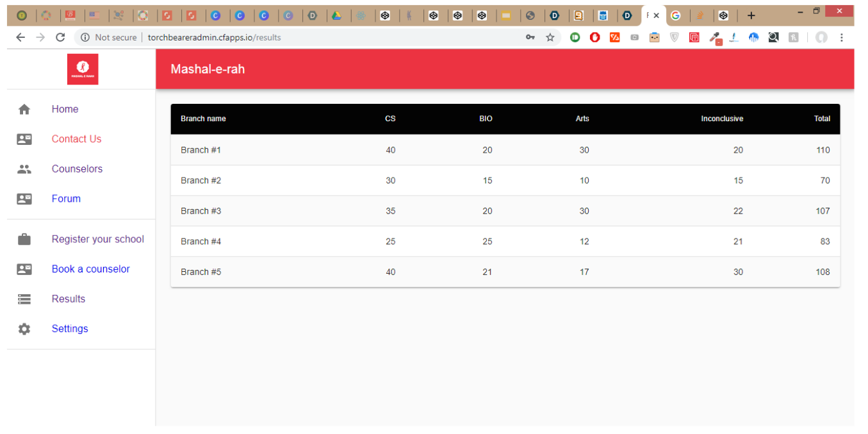Image resolution: width=868 pixels, height=434 pixels.
Task: Click the card icon beside Forum
Action: point(24,199)
